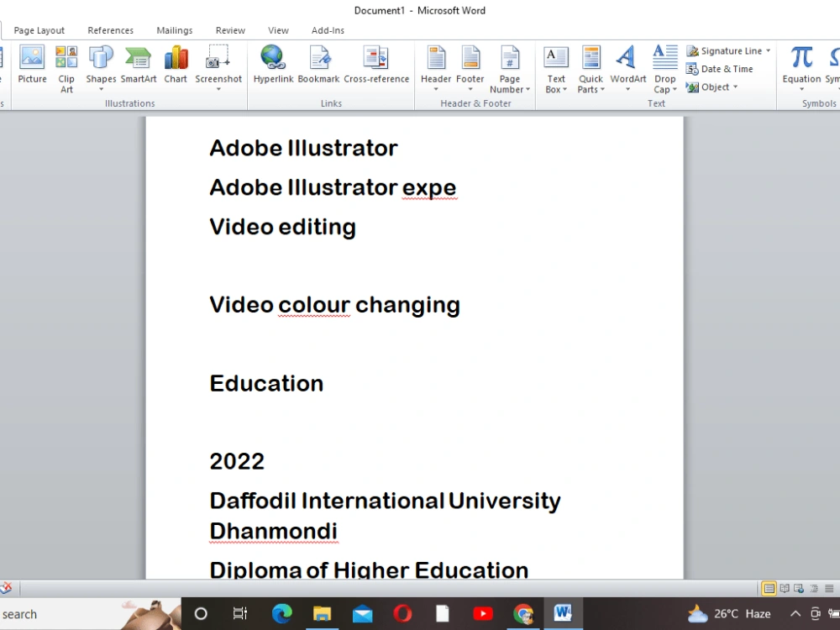Switch to the Page Layout tab
Screen dimensions: 840x630
pyautogui.click(x=39, y=30)
